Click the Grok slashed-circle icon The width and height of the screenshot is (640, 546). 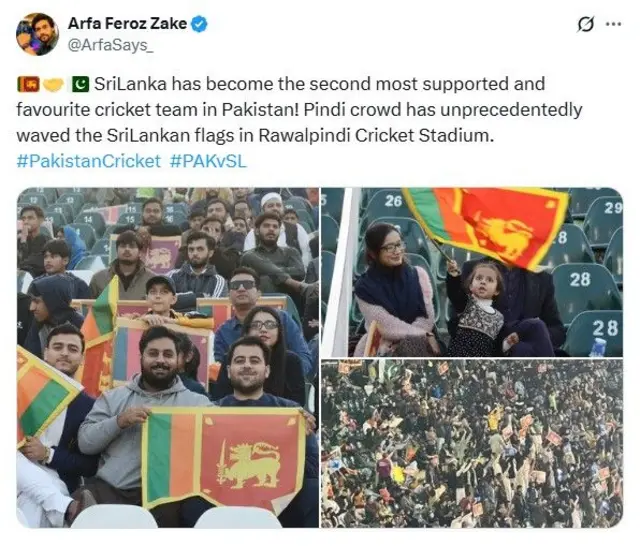click(x=585, y=24)
